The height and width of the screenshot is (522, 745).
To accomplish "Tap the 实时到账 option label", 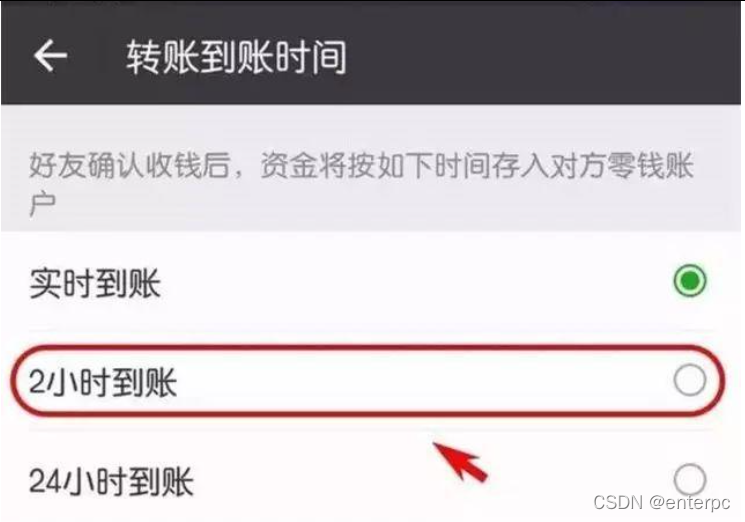I will pyautogui.click(x=95, y=284).
